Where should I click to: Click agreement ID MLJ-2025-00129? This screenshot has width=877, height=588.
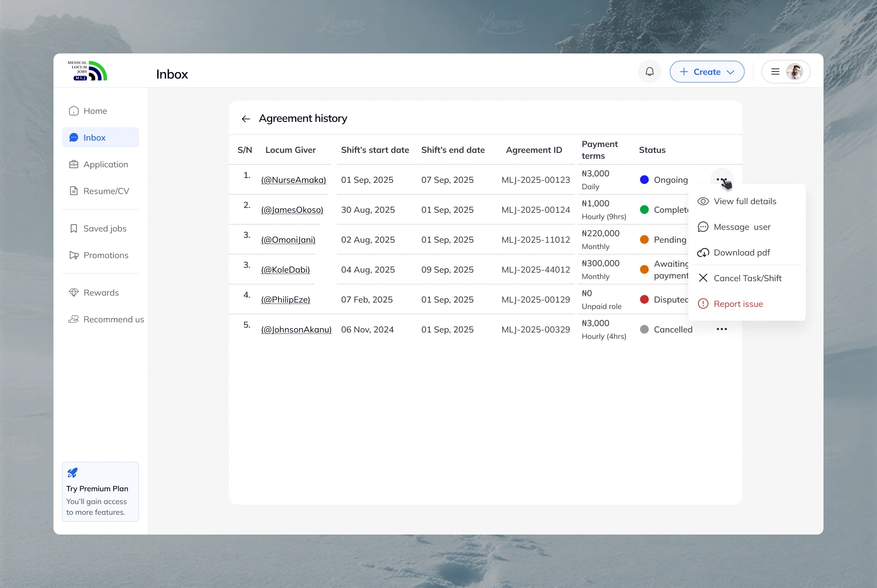536,299
